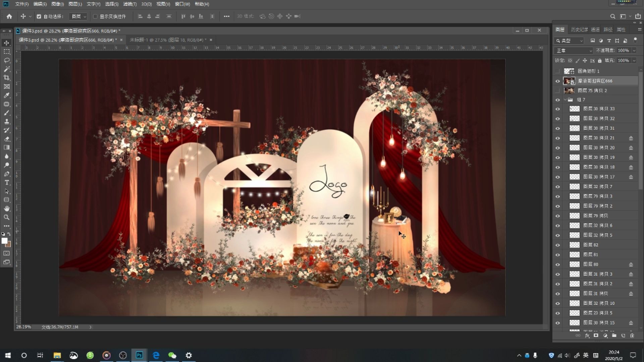The height and width of the screenshot is (362, 644).
Task: Click the Home icon in options bar
Action: pos(9,16)
